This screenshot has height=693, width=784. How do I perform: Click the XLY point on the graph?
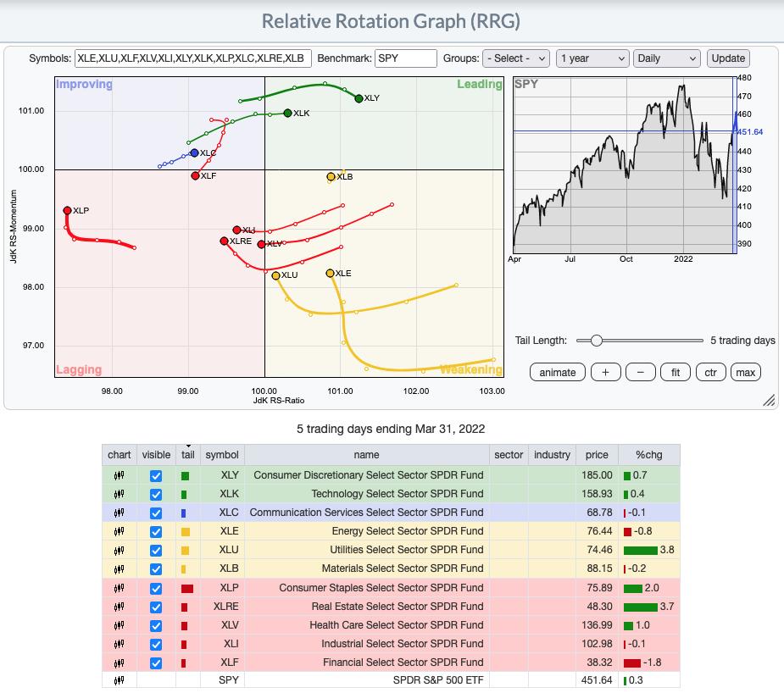pyautogui.click(x=359, y=98)
